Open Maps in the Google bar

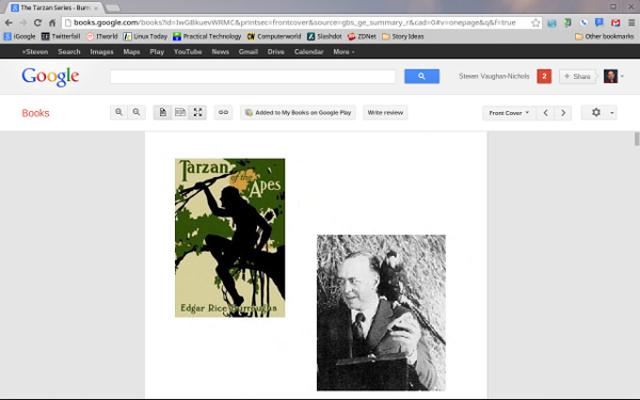(x=131, y=52)
